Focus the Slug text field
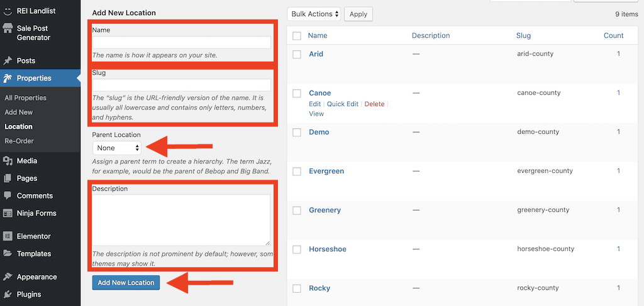The image size is (644, 306). click(182, 85)
